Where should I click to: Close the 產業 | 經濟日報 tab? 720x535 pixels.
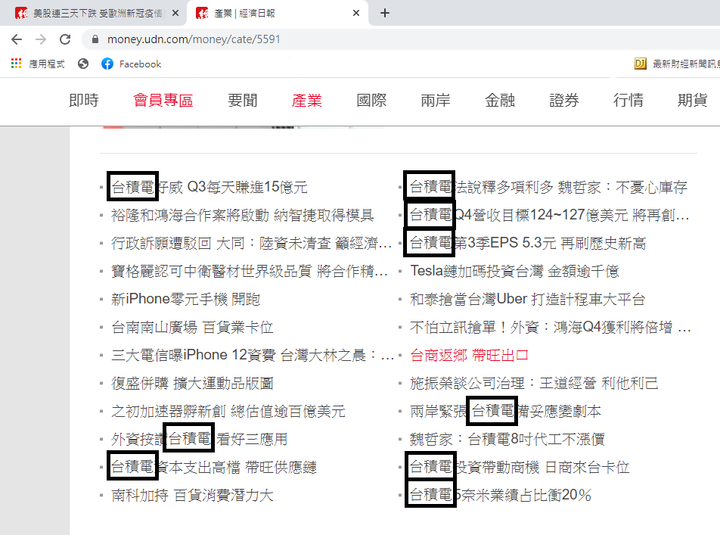click(356, 13)
